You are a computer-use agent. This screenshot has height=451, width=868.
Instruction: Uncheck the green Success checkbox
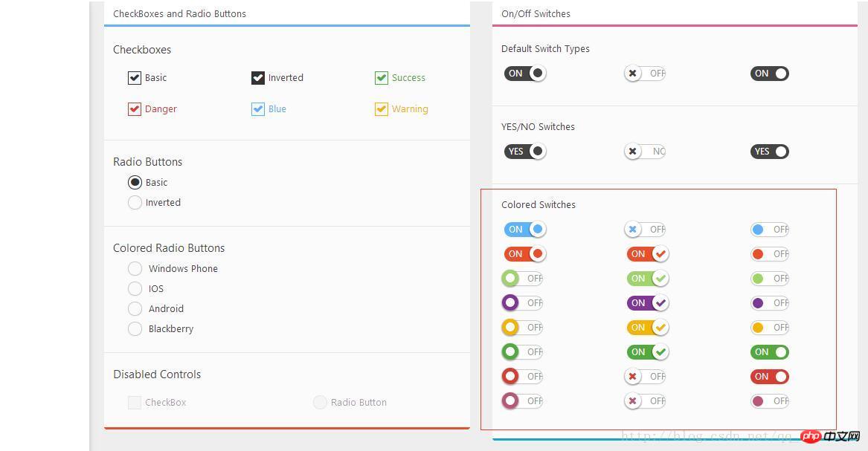382,78
